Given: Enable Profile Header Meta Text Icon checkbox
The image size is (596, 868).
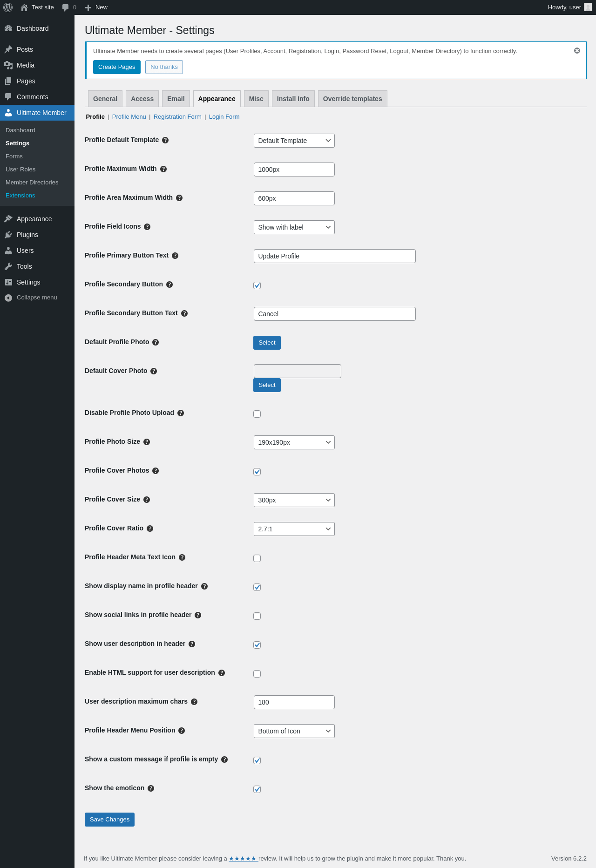Looking at the screenshot, I should click(257, 558).
